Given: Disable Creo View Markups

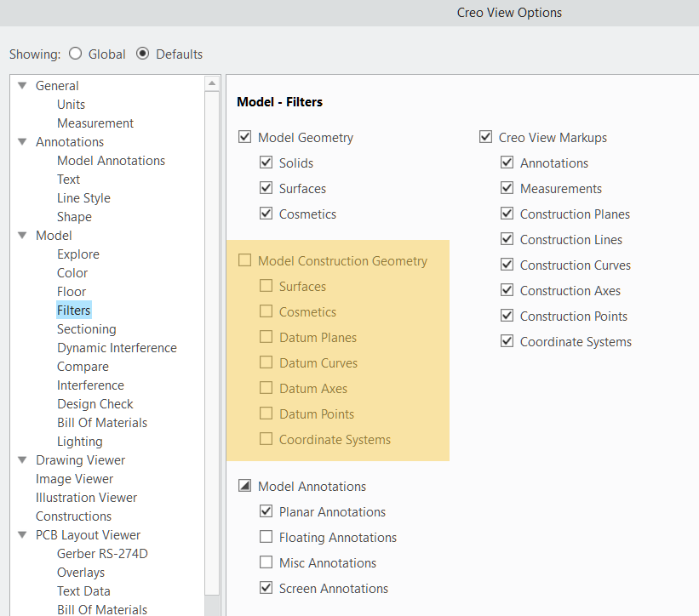Looking at the screenshot, I should tap(485, 137).
